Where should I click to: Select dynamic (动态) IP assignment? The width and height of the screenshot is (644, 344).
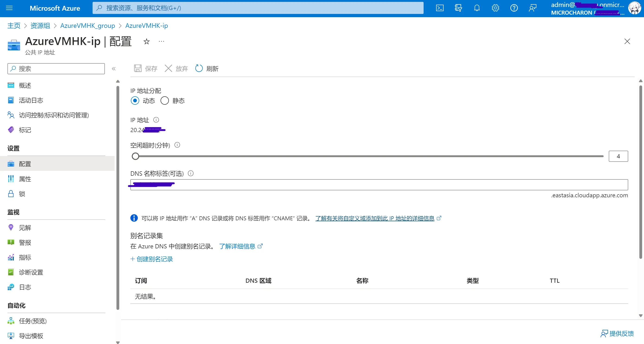click(x=135, y=101)
